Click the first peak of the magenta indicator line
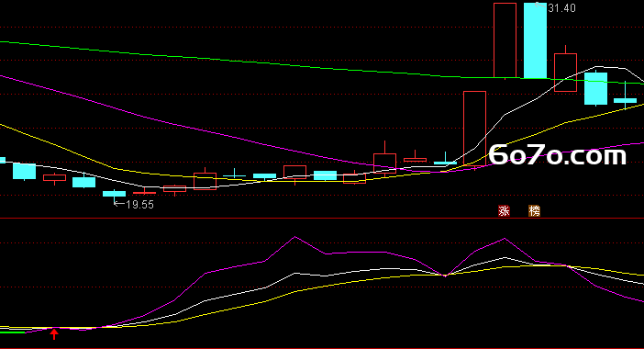The width and height of the screenshot is (644, 349). tap(294, 237)
